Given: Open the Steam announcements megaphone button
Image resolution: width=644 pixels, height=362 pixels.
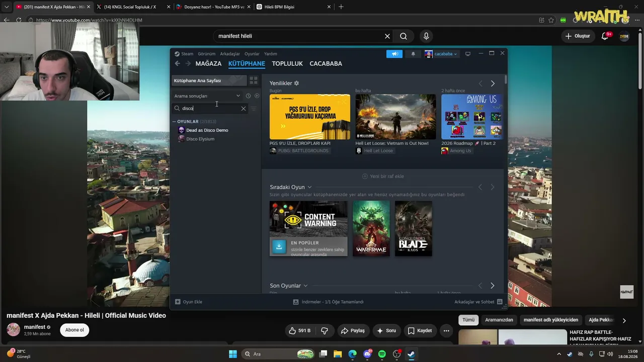Looking at the screenshot, I should [394, 54].
